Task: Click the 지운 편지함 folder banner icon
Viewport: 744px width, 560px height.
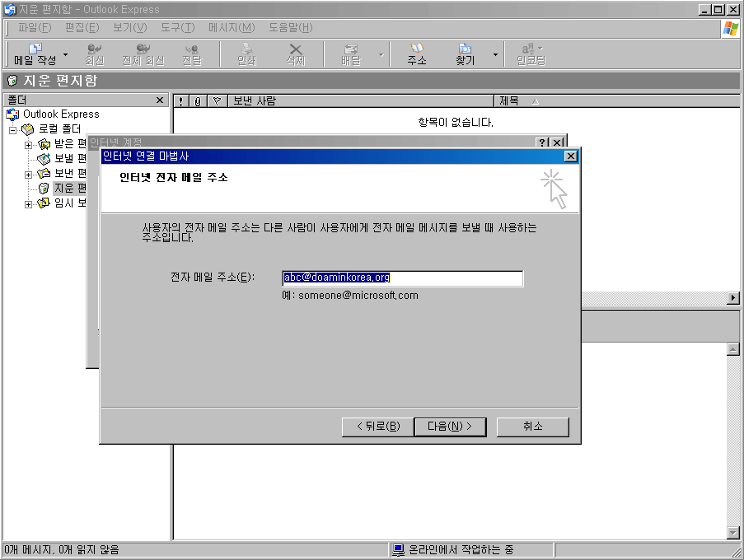Action: [x=13, y=81]
